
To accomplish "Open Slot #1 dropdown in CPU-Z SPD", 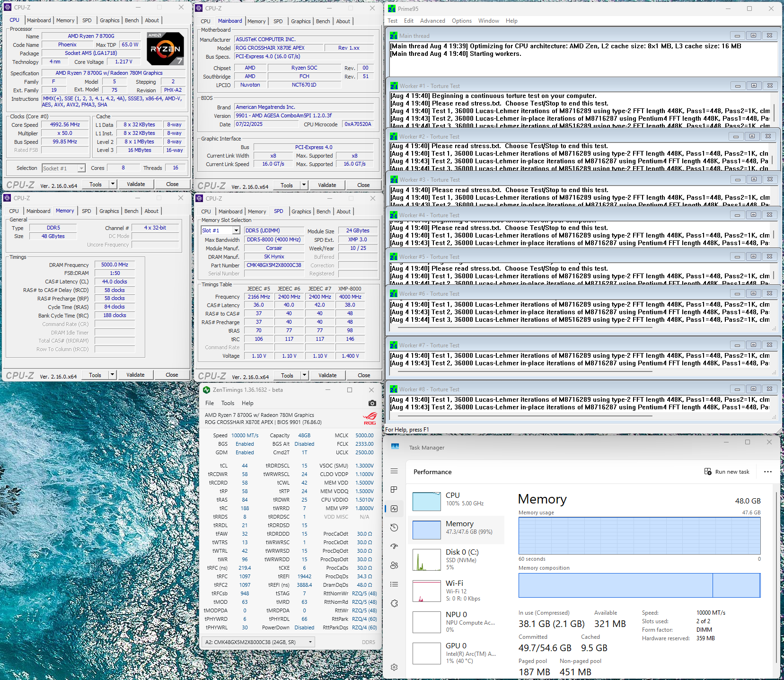I will (236, 230).
